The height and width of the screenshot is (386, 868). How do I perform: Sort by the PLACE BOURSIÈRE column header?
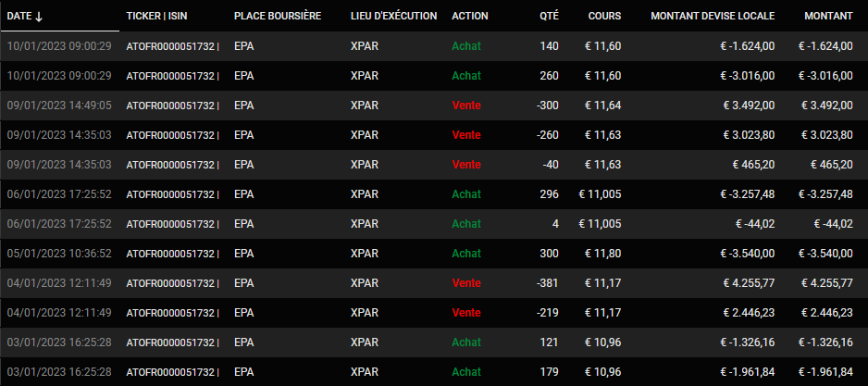point(278,16)
